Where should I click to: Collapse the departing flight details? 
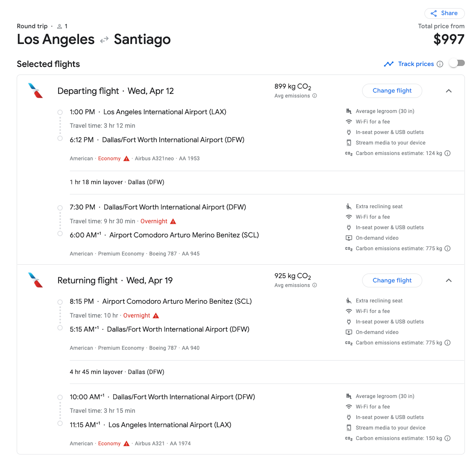click(x=449, y=91)
